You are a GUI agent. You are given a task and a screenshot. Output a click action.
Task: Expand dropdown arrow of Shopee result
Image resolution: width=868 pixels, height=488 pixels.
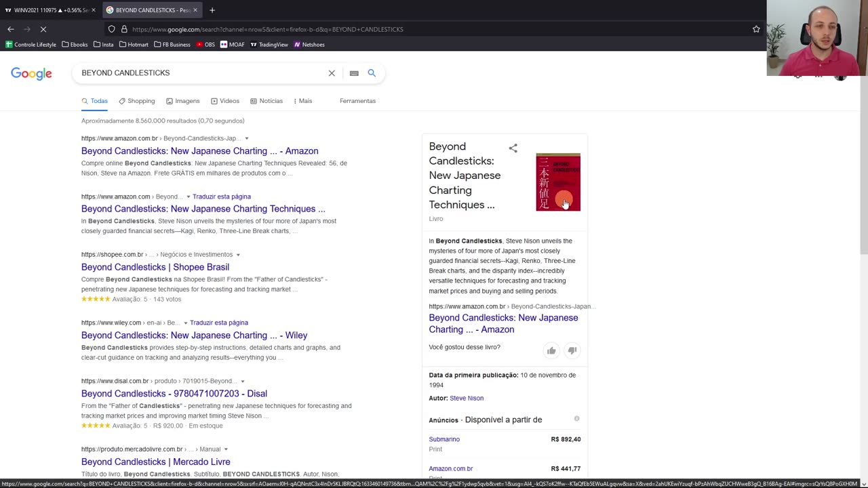(237, 255)
